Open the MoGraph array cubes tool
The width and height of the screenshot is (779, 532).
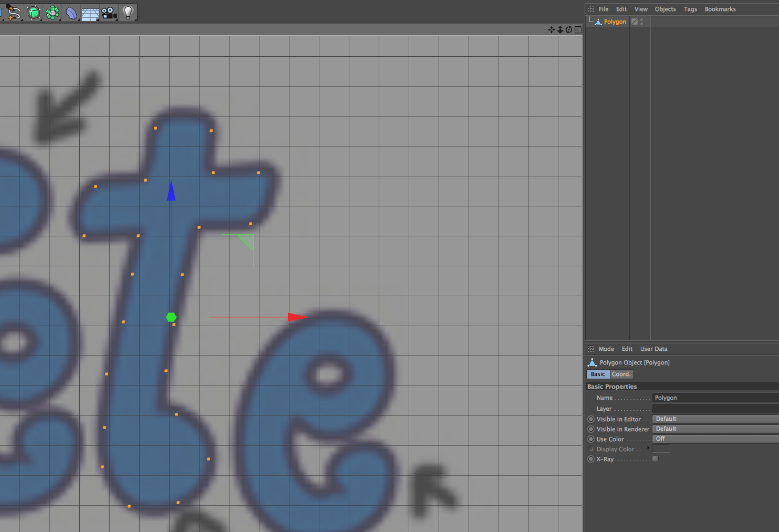click(53, 13)
